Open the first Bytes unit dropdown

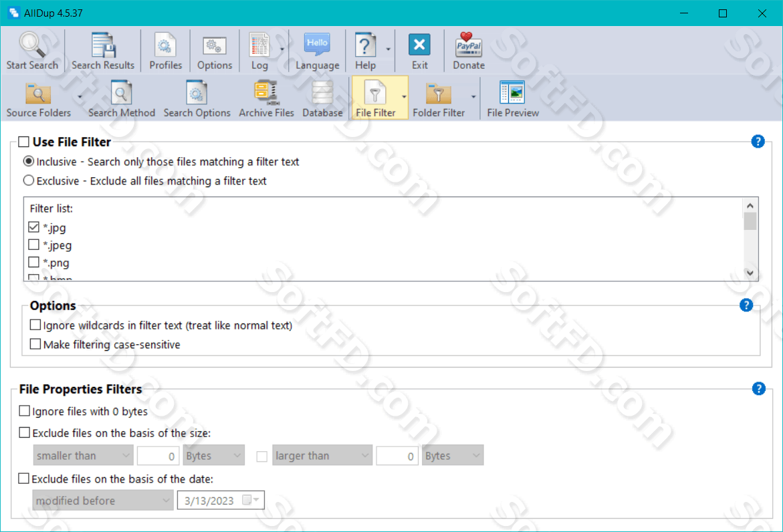click(214, 455)
